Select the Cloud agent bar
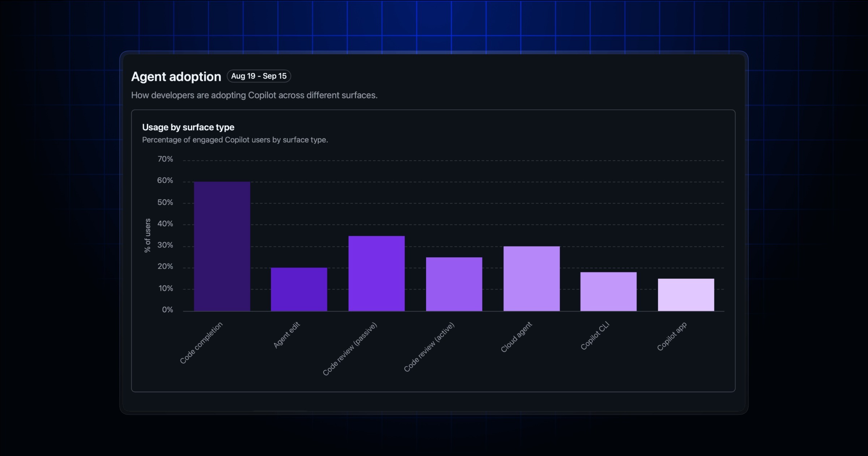The height and width of the screenshot is (456, 868). pos(531,279)
